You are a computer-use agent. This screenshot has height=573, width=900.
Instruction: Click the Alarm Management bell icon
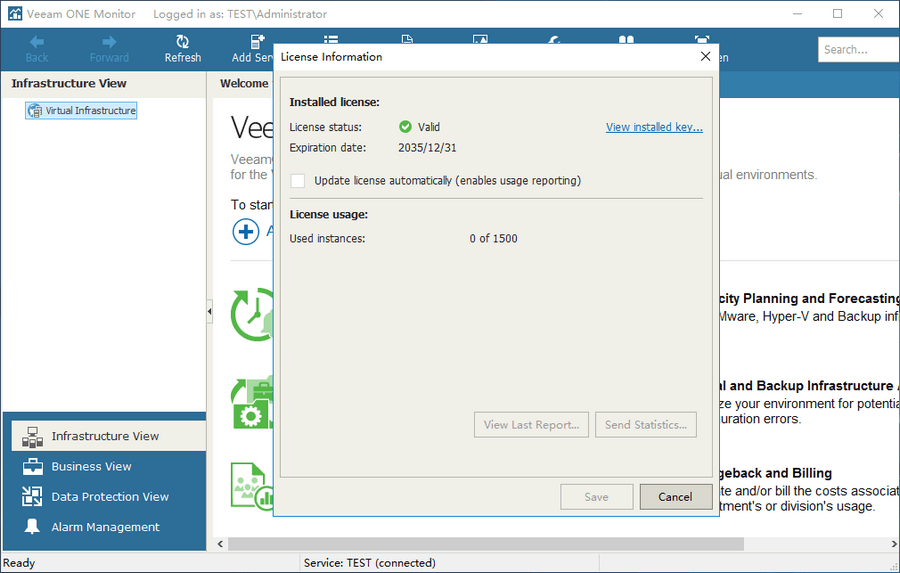[x=32, y=526]
